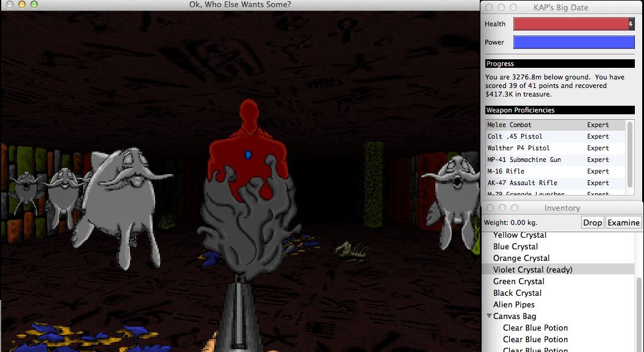Click the blue Power bar

(x=573, y=42)
